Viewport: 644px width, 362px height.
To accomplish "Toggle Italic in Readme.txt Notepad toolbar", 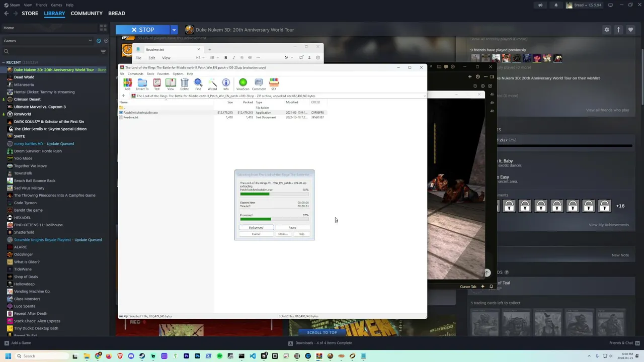I will pos(233,58).
